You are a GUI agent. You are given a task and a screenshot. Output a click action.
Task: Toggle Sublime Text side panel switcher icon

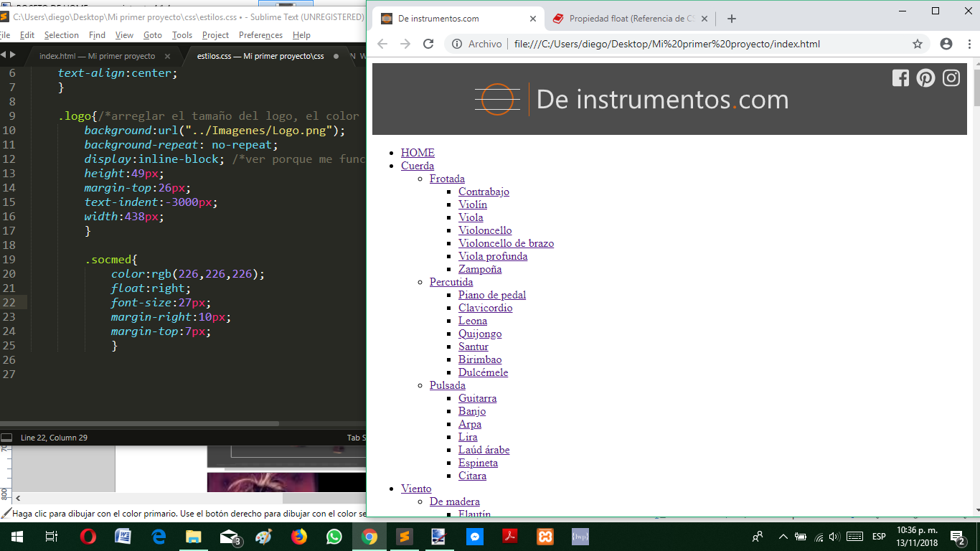point(6,438)
